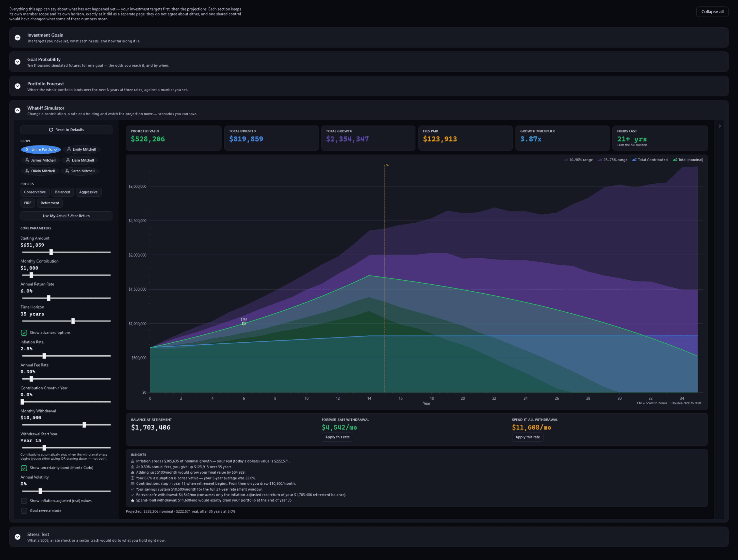Click the retirement year marker arrow on chart

[x=387, y=165]
